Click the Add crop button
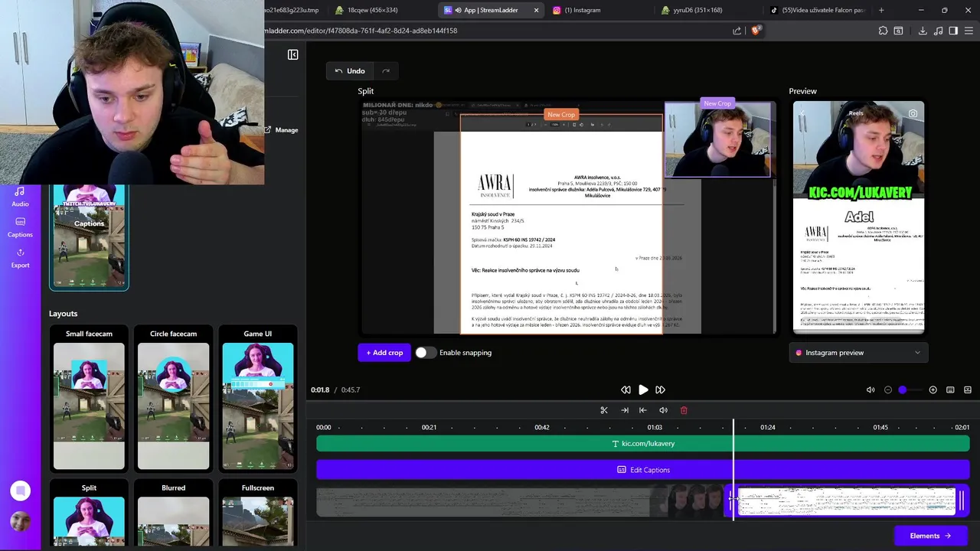This screenshot has height=551, width=980. tap(384, 353)
